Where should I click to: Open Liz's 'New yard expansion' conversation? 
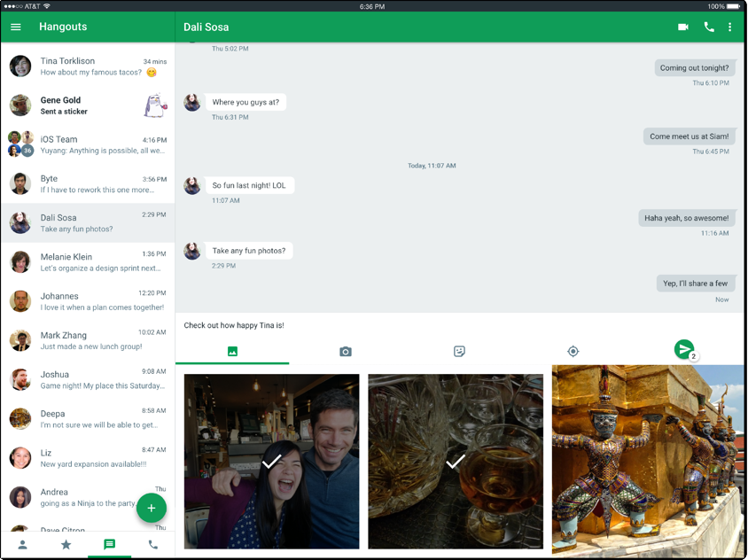[88, 457]
